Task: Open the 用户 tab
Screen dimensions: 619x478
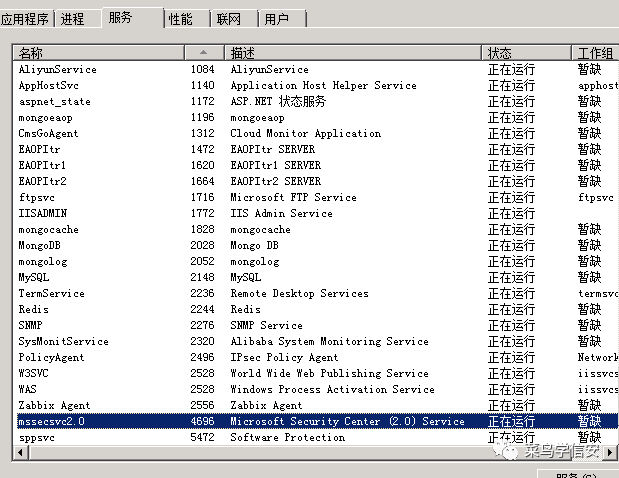Action: [x=282, y=19]
